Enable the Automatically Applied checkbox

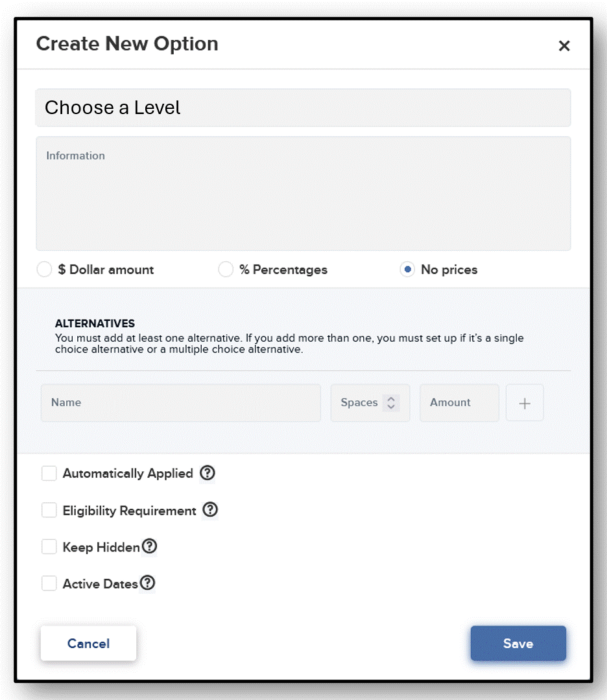coord(49,473)
